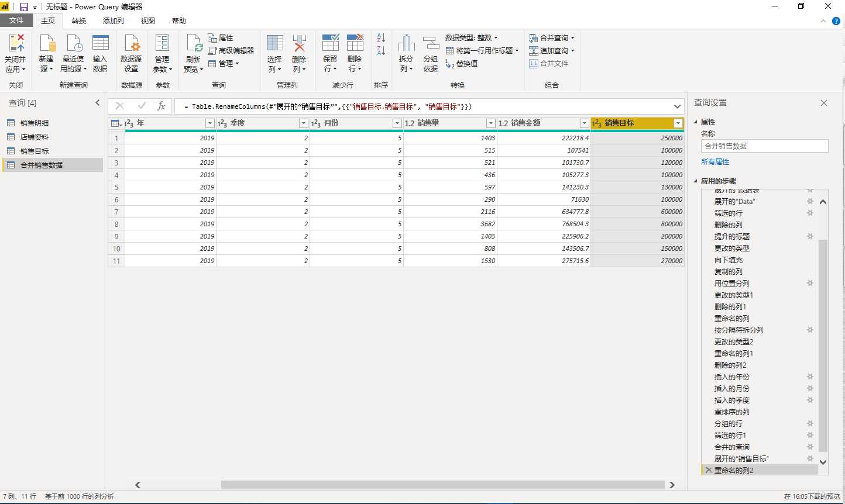
Task: Switch to 帮助 tab
Action: (x=179, y=21)
